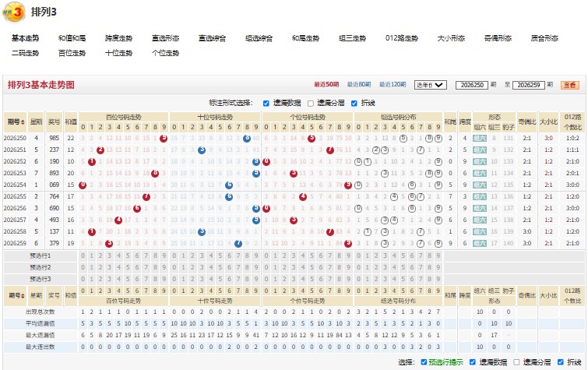Show the 最近120期 results
The width and height of the screenshot is (588, 370).
tap(393, 85)
